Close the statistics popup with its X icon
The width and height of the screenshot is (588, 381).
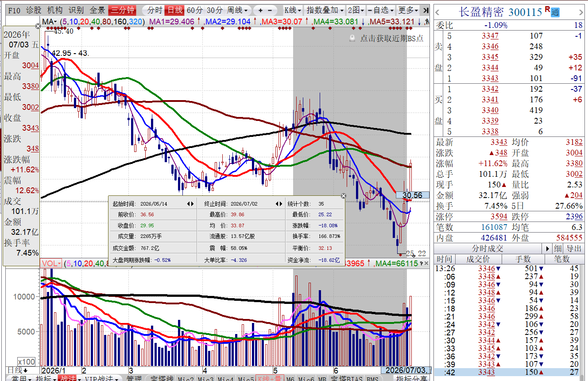(x=343, y=196)
